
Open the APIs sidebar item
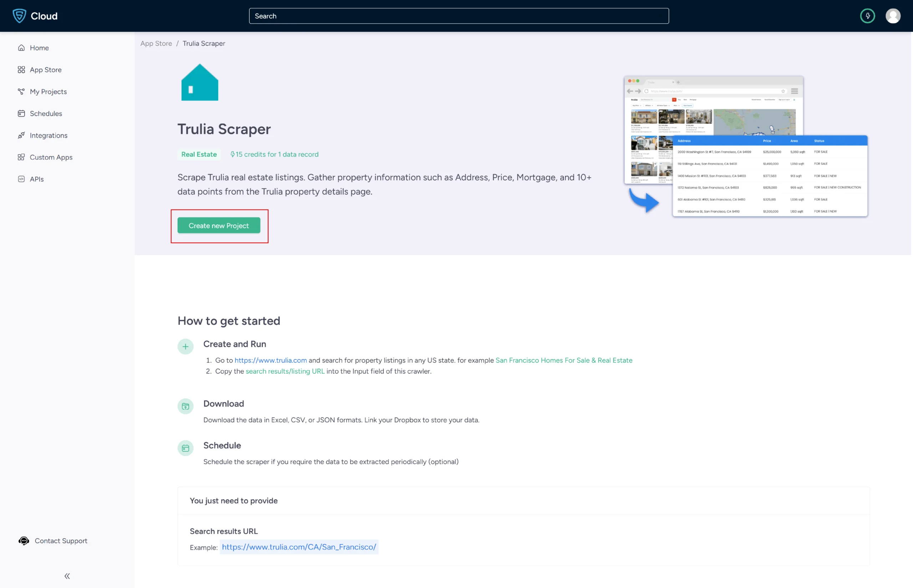pyautogui.click(x=37, y=179)
